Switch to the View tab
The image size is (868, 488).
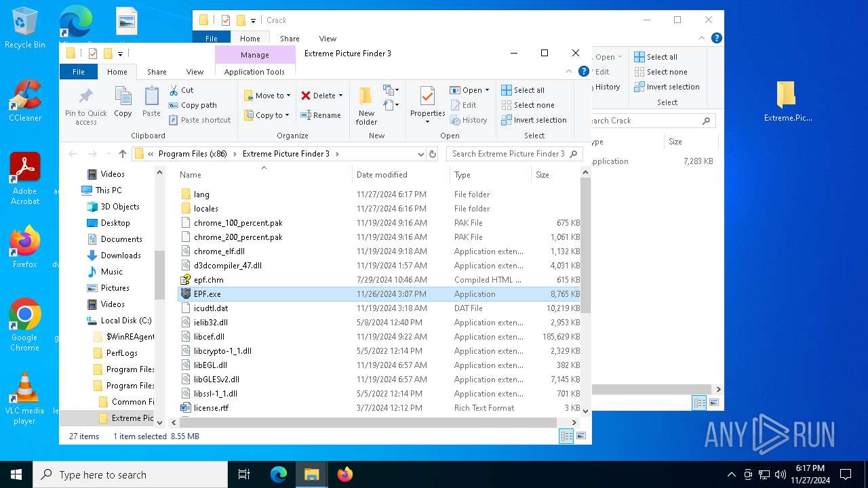pos(195,72)
